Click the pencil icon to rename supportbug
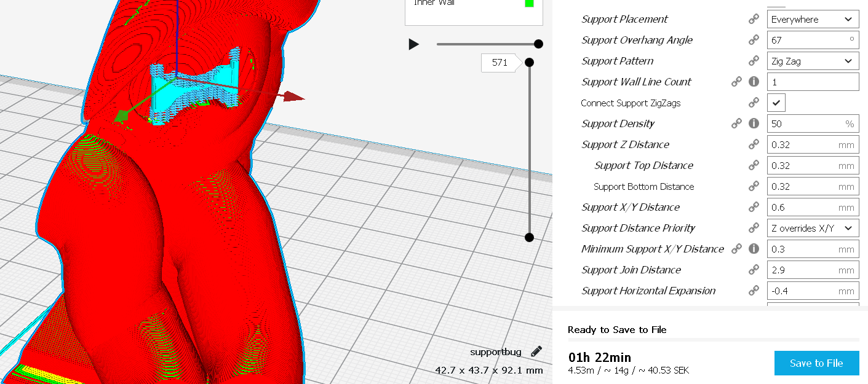 click(x=536, y=351)
